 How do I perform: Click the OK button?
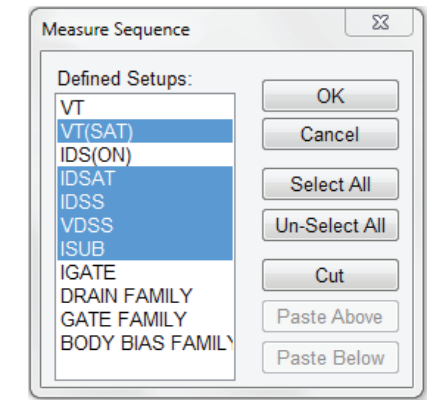330,96
